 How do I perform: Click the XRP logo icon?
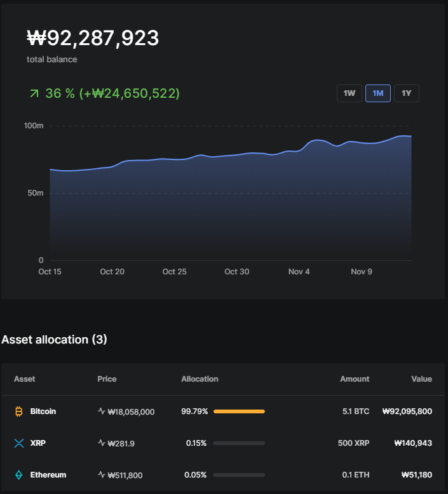(x=19, y=443)
